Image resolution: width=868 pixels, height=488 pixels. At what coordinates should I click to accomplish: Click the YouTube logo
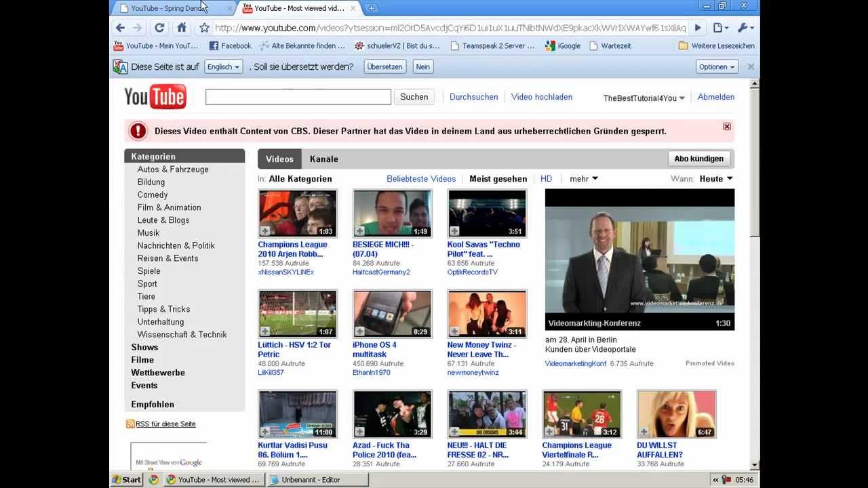[155, 97]
